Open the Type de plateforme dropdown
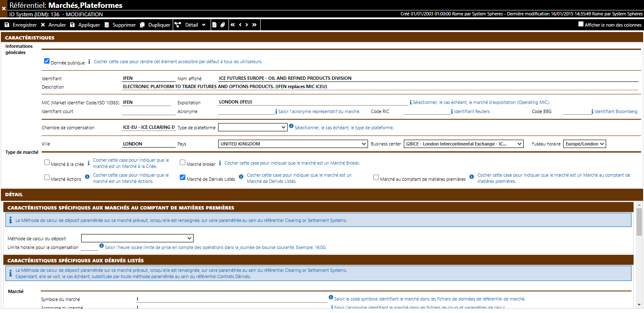644x313 pixels. (253, 127)
